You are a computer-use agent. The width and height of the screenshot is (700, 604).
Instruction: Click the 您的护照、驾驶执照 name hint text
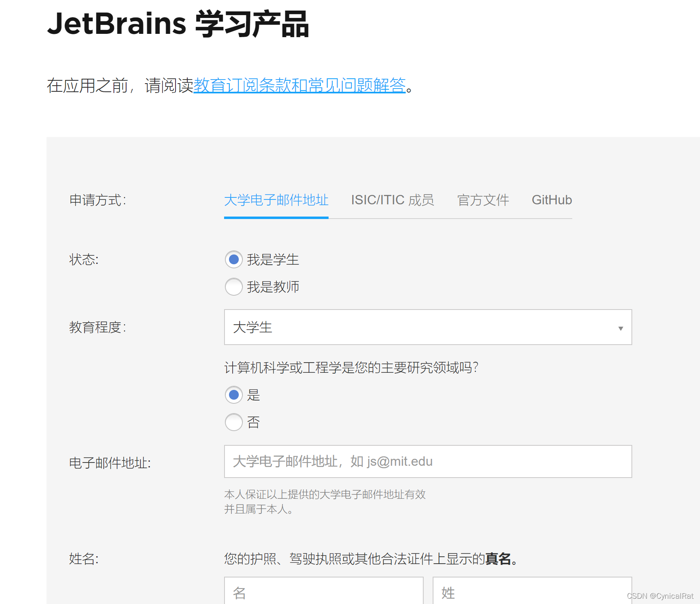[371, 558]
